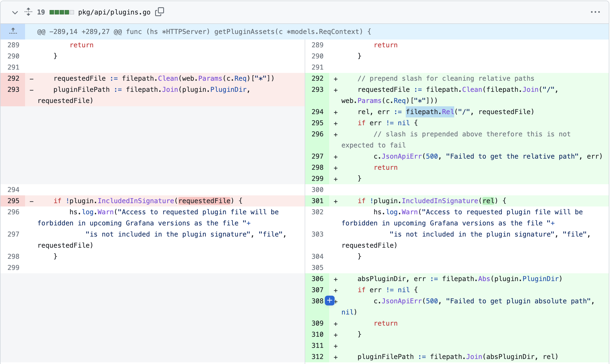Select new line number 301
611x364 pixels.
click(317, 201)
